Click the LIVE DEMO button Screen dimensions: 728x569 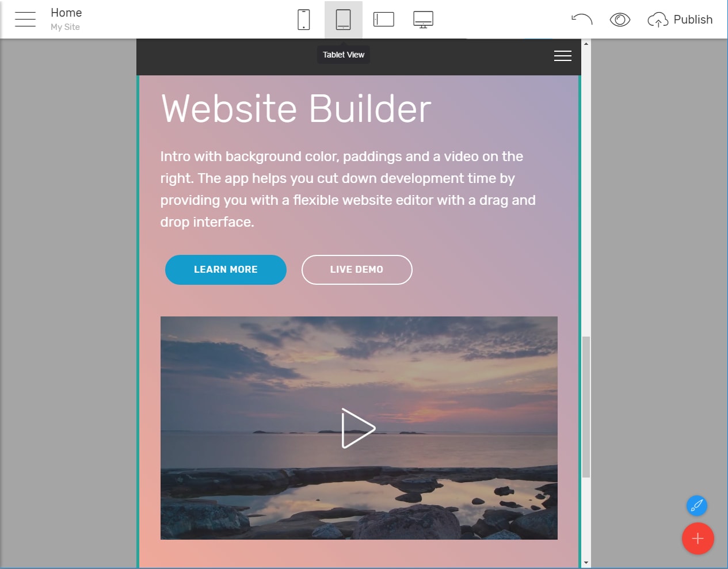pos(357,270)
